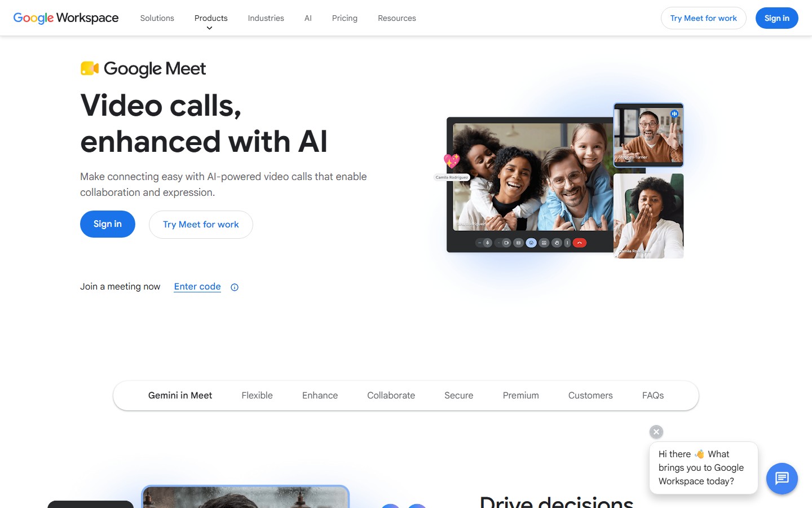Click Try Meet for work in the header
Viewport: 812px width, 508px height.
pos(703,18)
